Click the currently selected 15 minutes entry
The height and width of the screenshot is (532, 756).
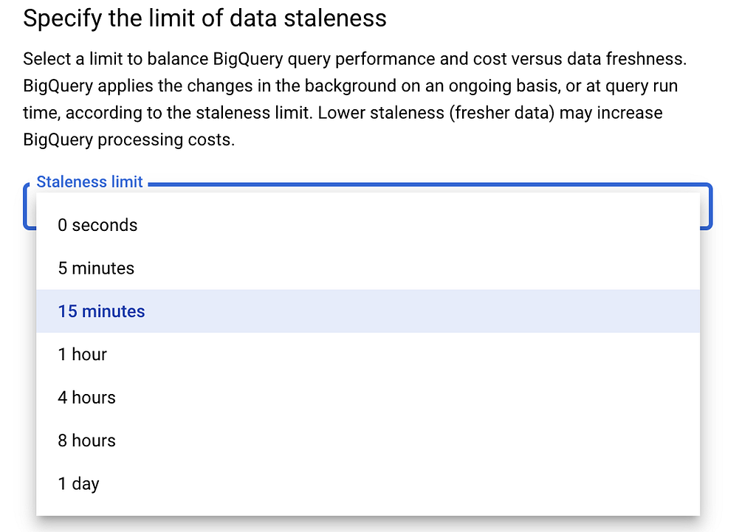[x=101, y=311]
